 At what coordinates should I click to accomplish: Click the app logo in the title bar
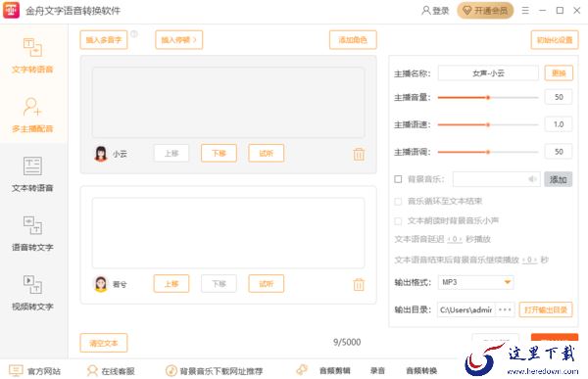point(11,10)
